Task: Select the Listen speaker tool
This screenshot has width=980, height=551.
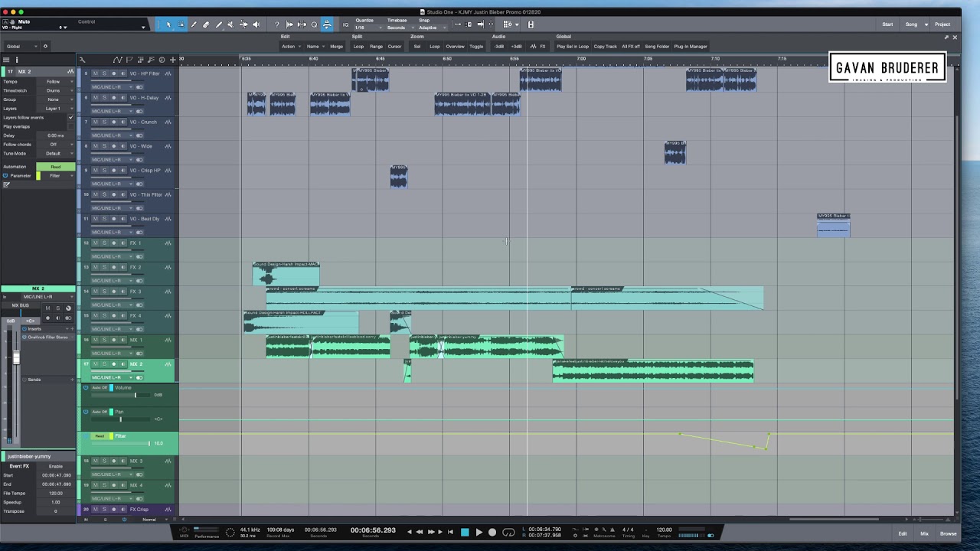Action: 256,24
